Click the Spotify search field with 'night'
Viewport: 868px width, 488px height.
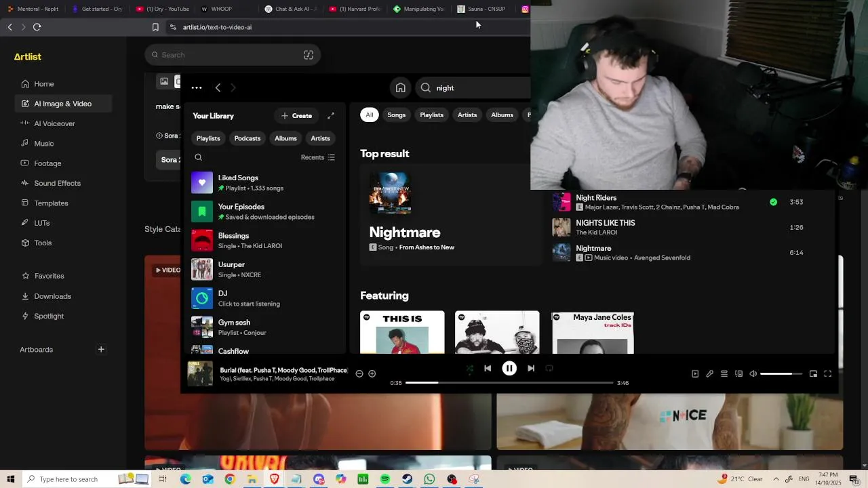click(473, 88)
